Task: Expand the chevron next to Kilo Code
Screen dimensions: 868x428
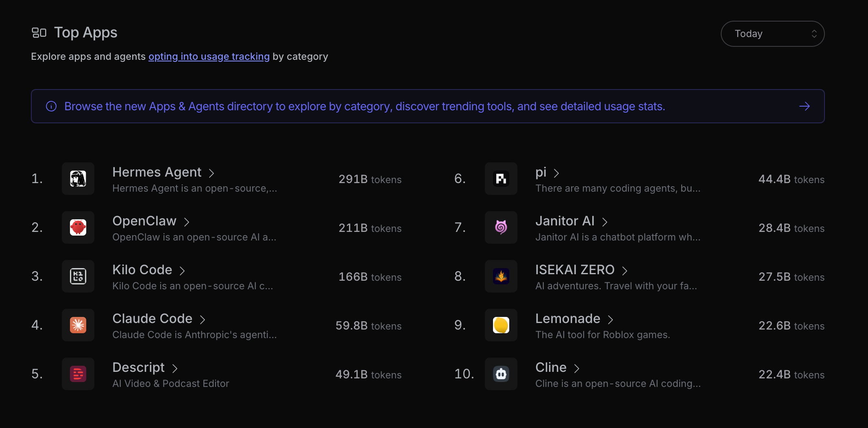Action: (182, 271)
